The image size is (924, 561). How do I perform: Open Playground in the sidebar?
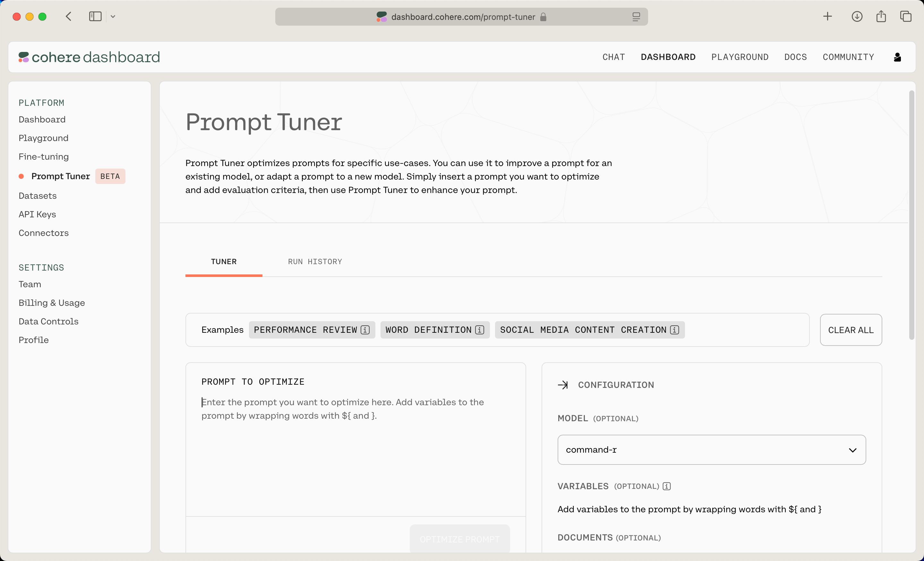[x=44, y=138]
